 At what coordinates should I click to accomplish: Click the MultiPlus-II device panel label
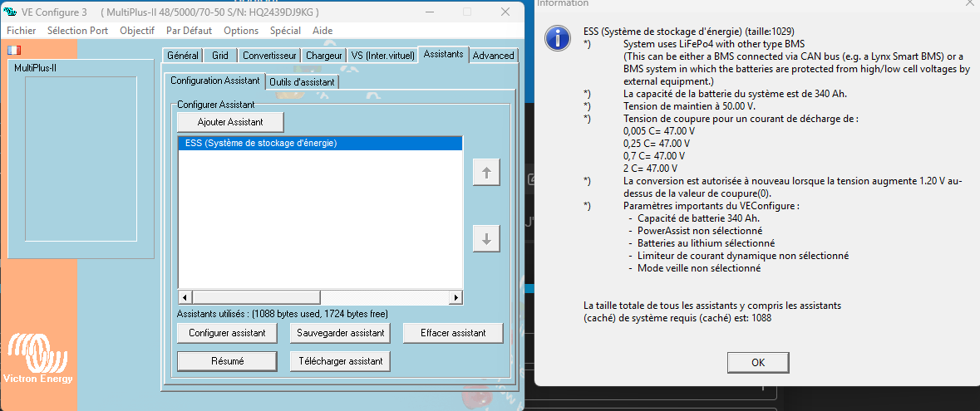[35, 68]
